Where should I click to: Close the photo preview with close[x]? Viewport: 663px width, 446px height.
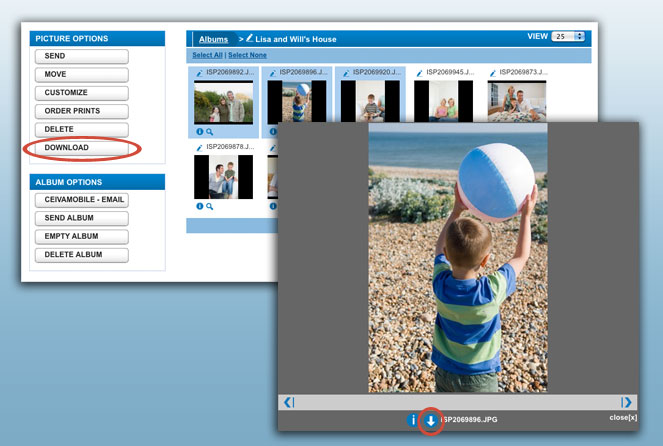[x=623, y=417]
